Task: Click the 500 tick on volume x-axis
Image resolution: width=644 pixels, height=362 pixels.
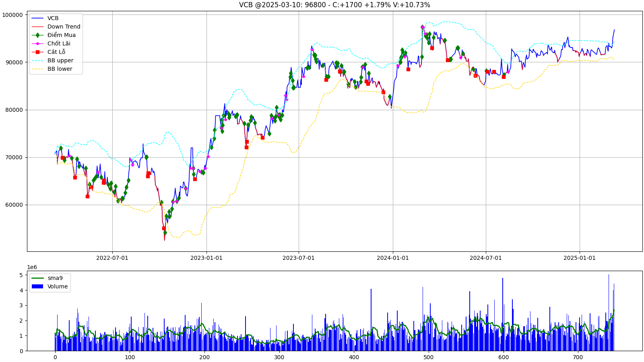Action: pos(429,357)
